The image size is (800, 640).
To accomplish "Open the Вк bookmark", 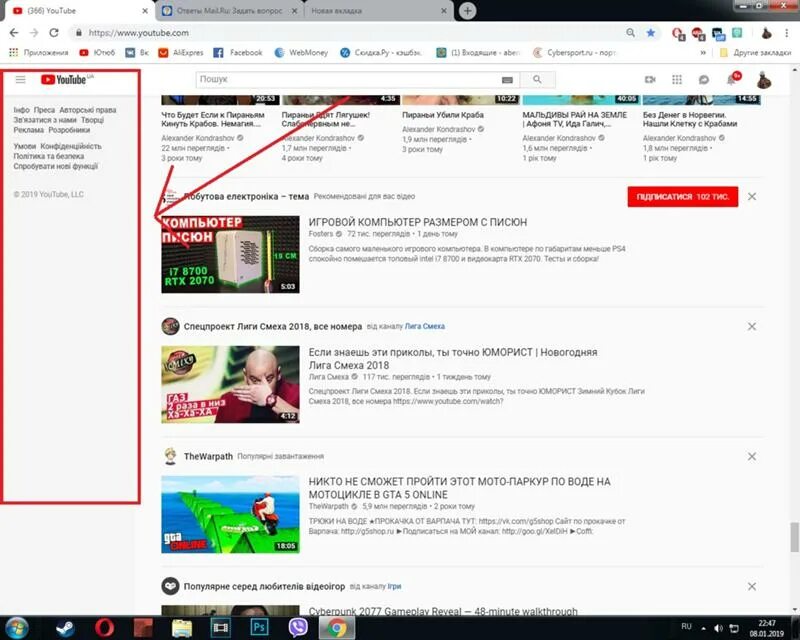I will click(137, 53).
